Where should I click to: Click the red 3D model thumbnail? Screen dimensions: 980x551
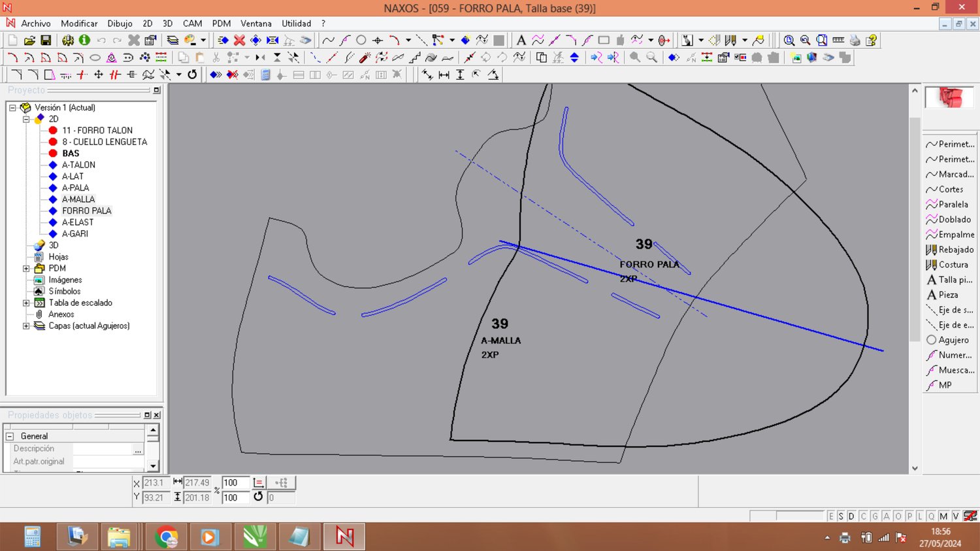(949, 97)
